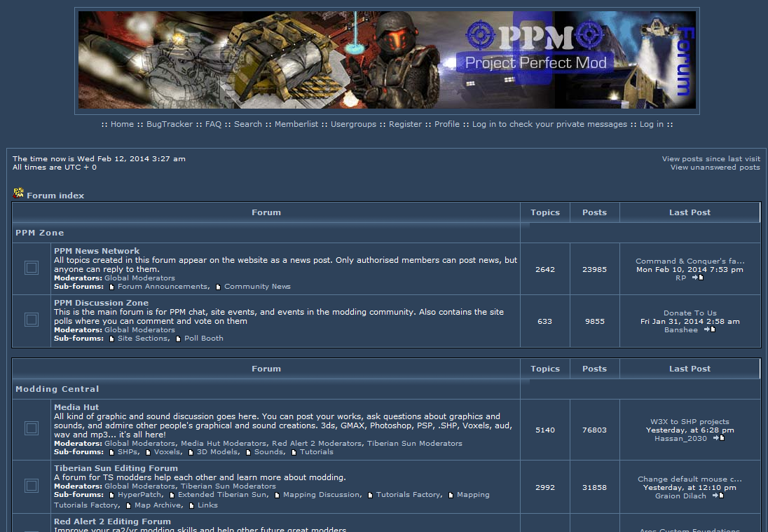Click the Forum index icon
This screenshot has width=768, height=532.
point(18,193)
